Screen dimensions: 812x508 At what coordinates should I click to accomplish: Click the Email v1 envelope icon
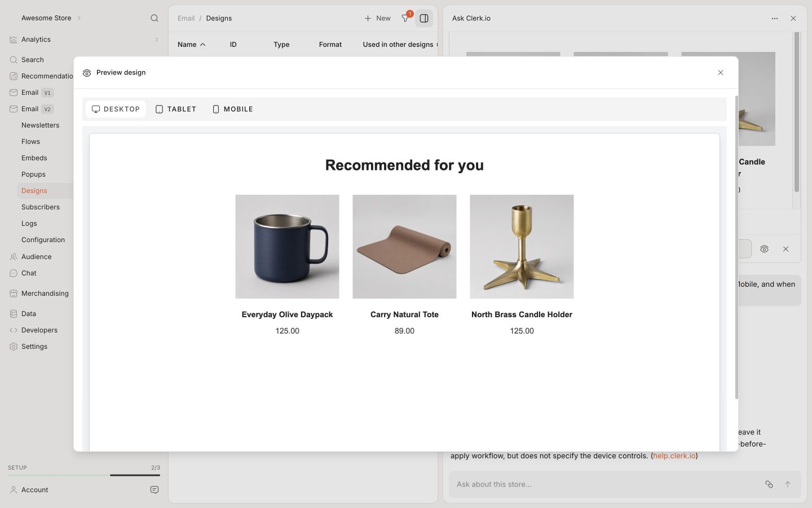14,93
